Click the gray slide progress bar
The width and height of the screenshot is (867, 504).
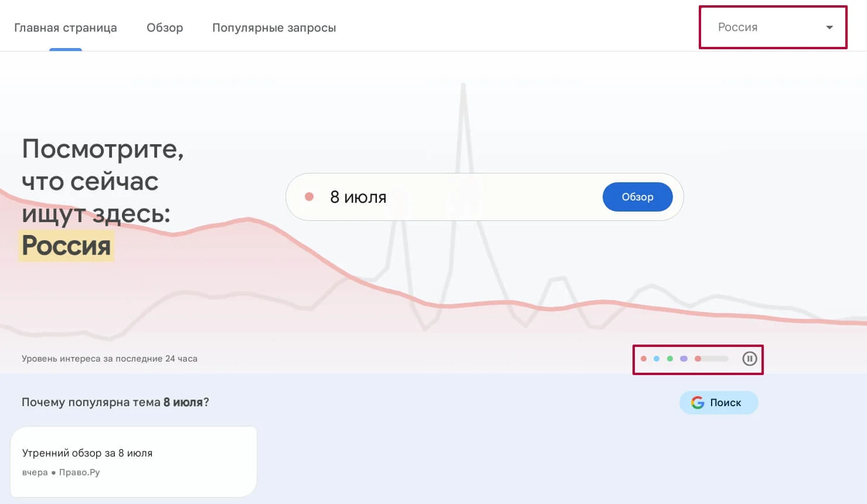[716, 359]
